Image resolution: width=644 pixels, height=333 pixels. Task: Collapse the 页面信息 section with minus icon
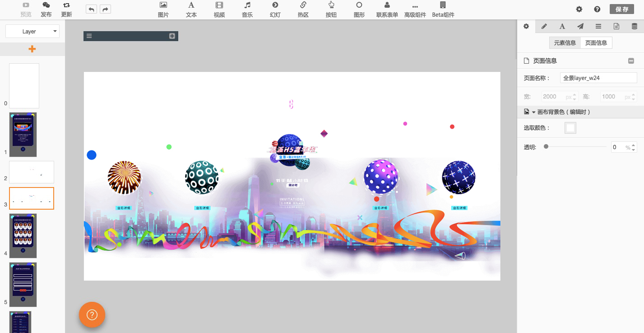[x=631, y=61]
